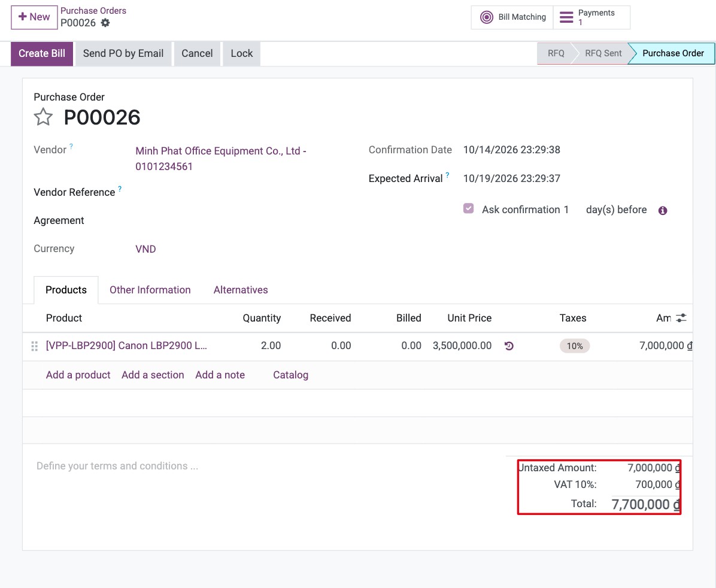Click the Confirmation Date value 10/14/2026
This screenshot has height=588, width=716.
coord(511,150)
